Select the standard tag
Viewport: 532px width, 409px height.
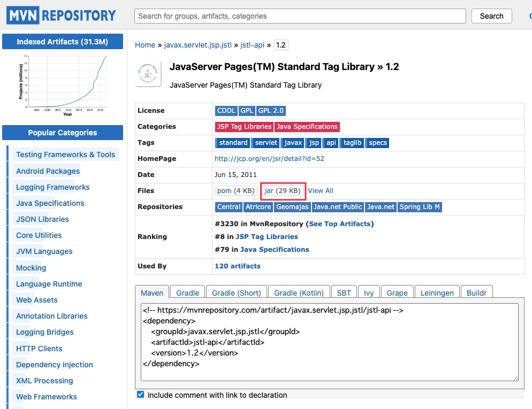tap(233, 143)
